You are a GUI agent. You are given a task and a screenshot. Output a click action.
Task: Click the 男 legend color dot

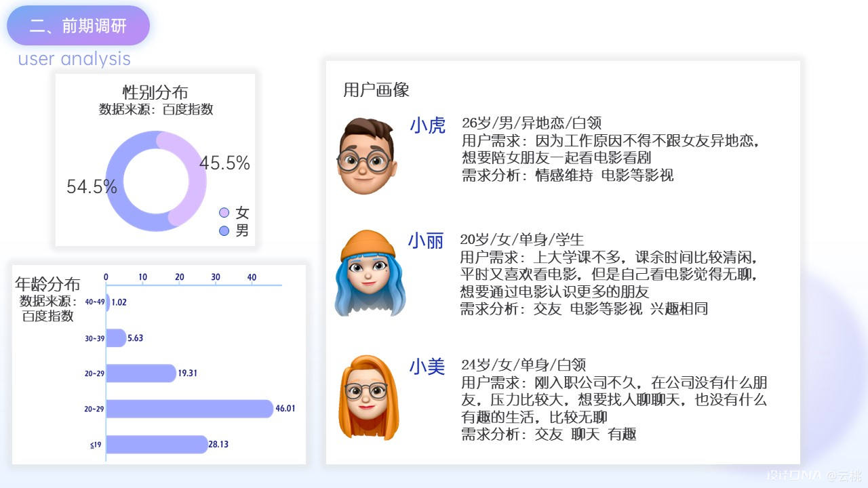pyautogui.click(x=224, y=231)
